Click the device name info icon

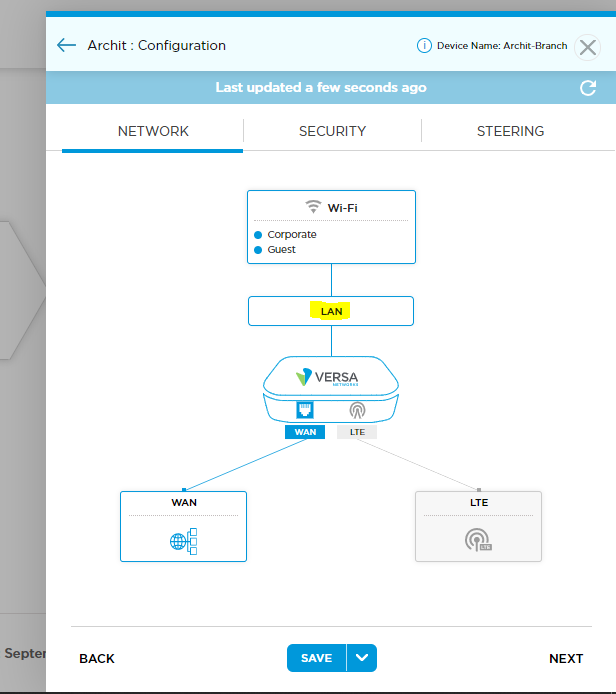tap(424, 46)
